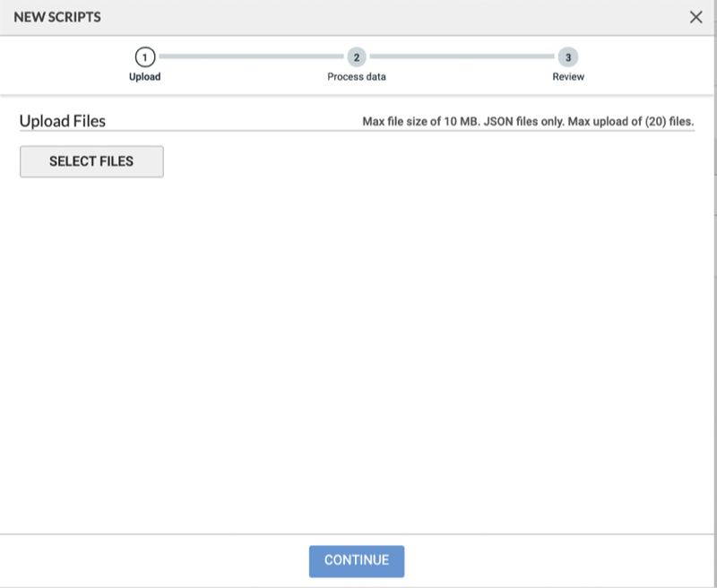Close the New Scripts dialog
This screenshot has width=717, height=588.
[x=695, y=17]
